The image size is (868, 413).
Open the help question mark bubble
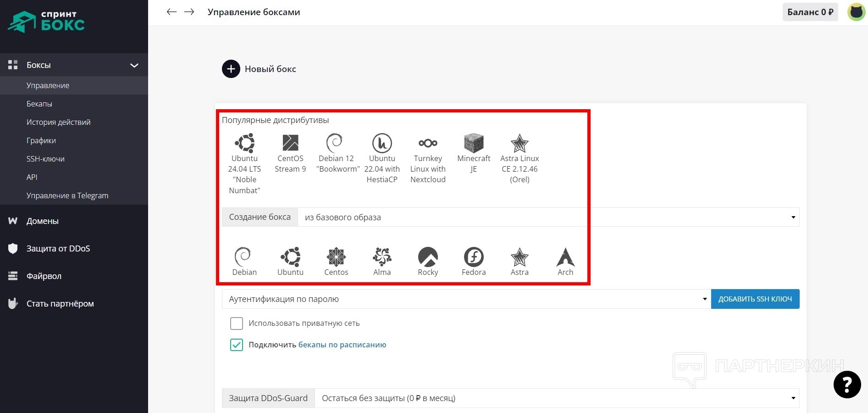pyautogui.click(x=847, y=385)
